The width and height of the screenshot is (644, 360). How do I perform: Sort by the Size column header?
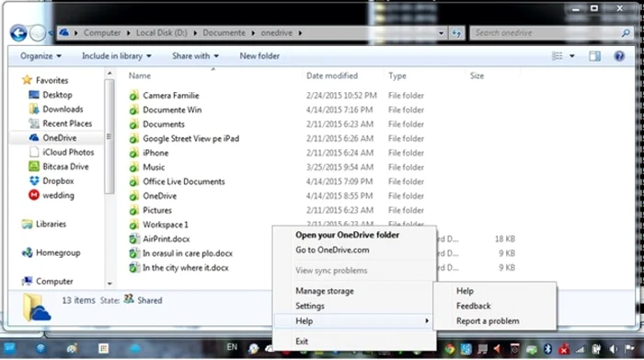click(x=477, y=75)
